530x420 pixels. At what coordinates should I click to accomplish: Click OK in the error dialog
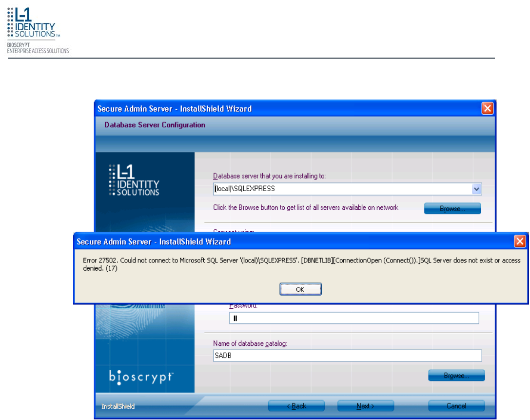click(x=300, y=289)
